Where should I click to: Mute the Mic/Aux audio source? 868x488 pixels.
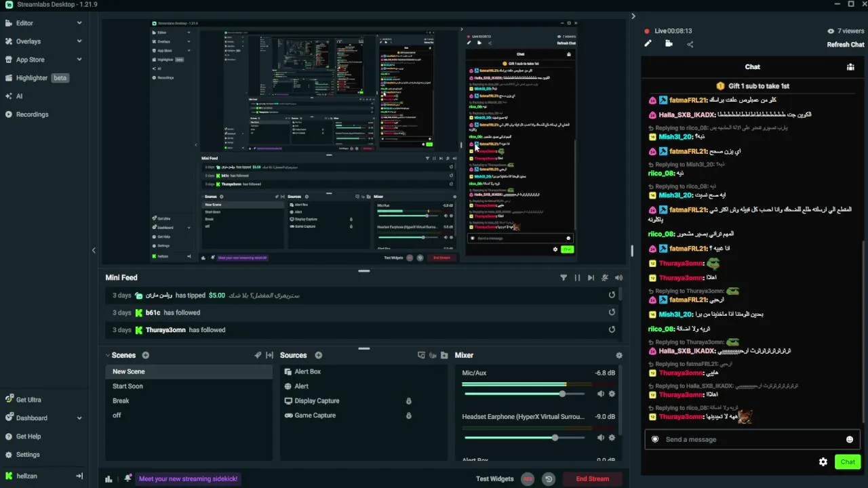[600, 394]
